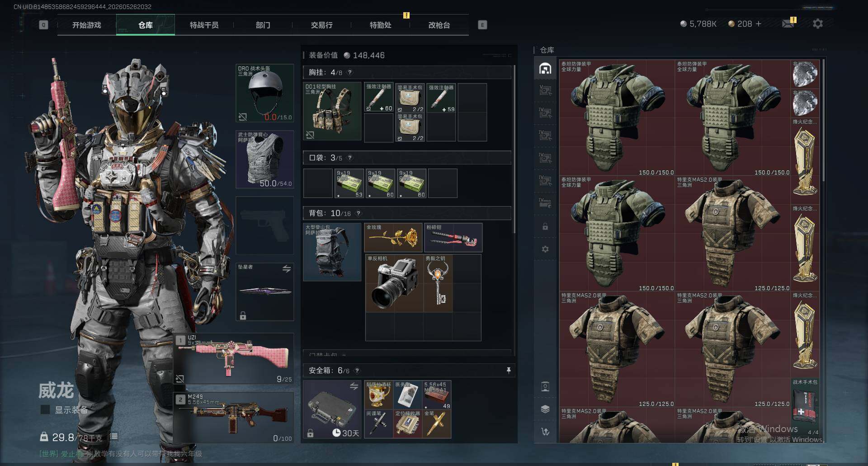The height and width of the screenshot is (466, 868).
Task: Select the D01轻型胸挂 chest rig
Action: 332,111
